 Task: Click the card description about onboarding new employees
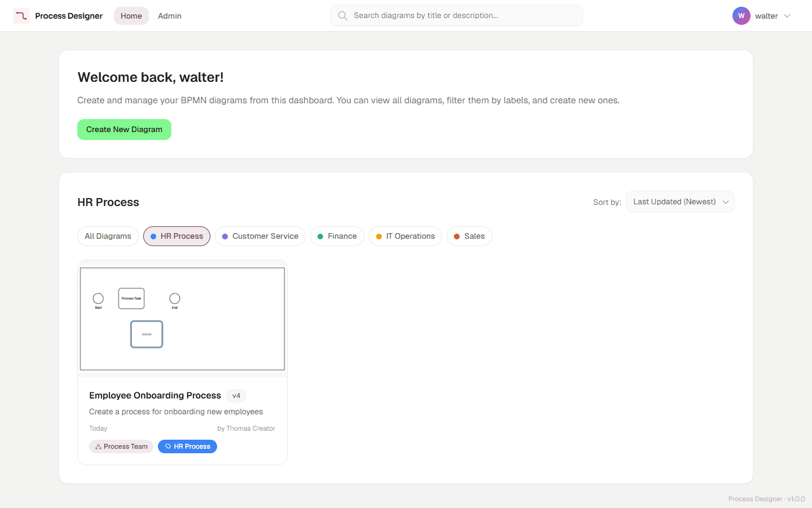176,411
